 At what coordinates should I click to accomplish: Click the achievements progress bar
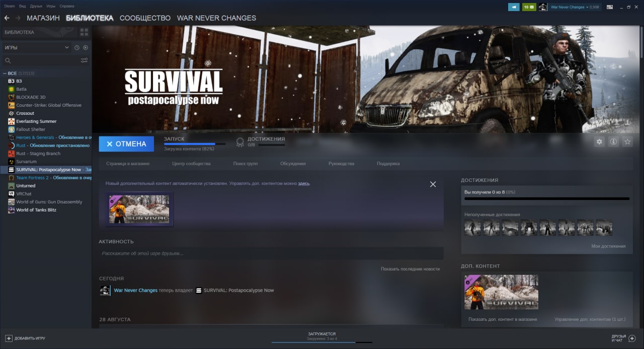tap(546, 199)
